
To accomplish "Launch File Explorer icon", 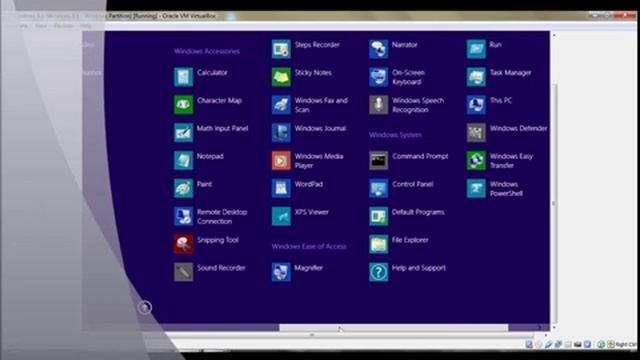I will pos(378,244).
